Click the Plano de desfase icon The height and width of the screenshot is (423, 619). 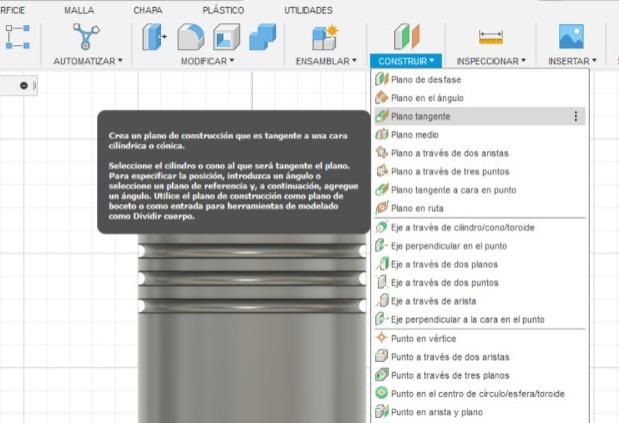point(382,79)
